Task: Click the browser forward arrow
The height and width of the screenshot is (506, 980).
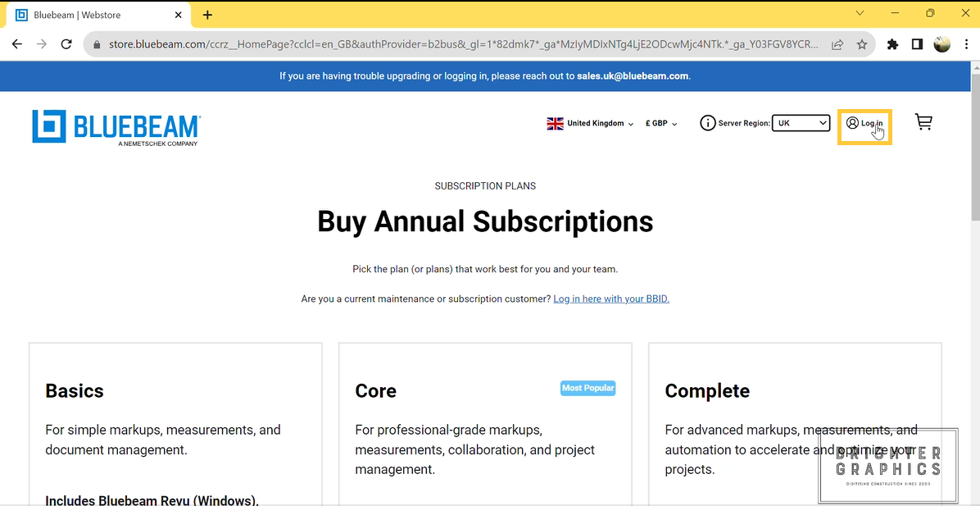Action: point(41,44)
